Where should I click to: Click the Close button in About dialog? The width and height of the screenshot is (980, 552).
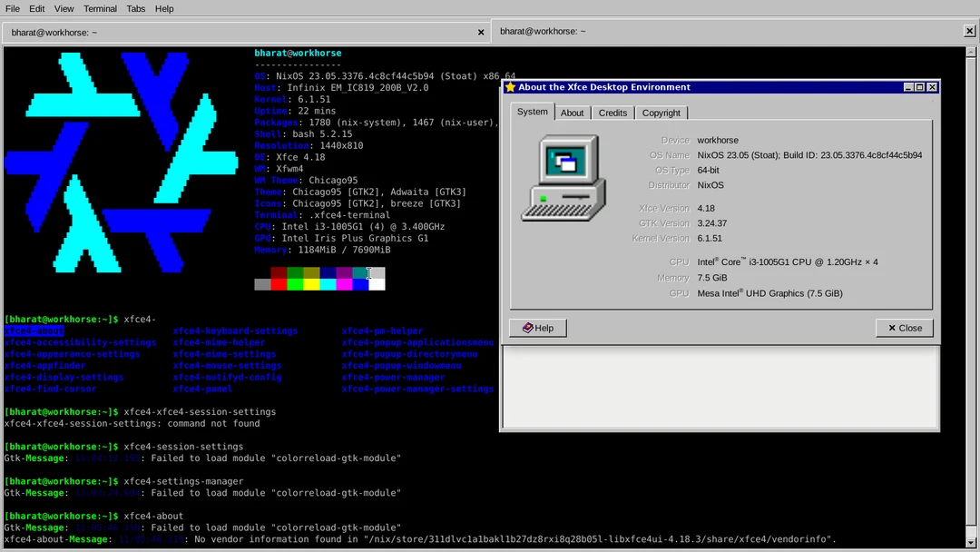point(905,328)
